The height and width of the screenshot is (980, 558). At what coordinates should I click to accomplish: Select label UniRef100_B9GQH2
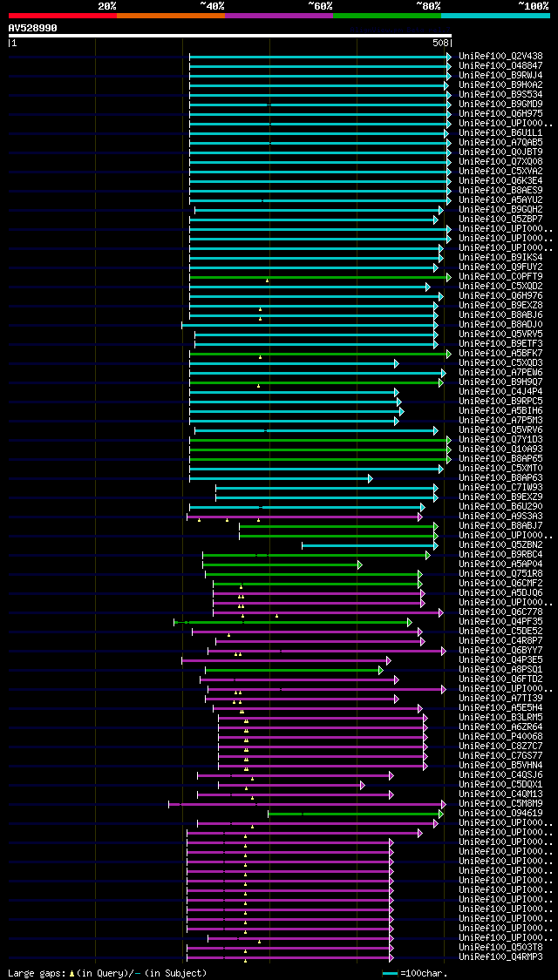(x=500, y=209)
